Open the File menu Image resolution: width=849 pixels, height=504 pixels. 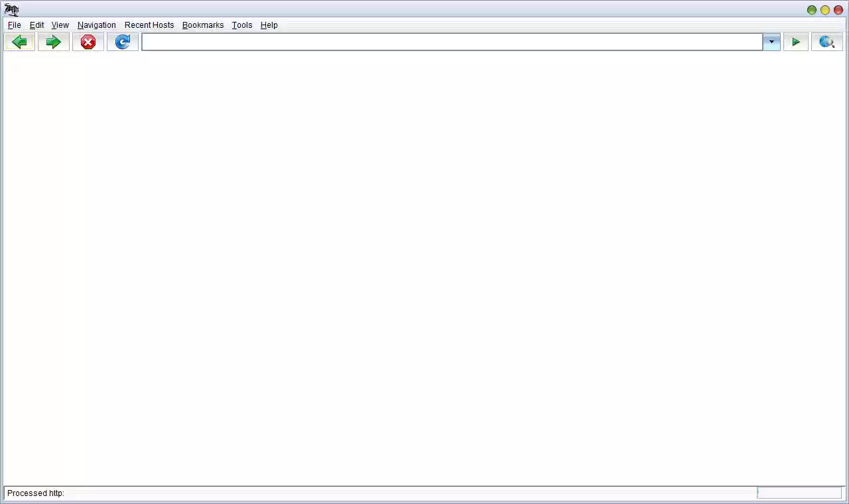[14, 25]
